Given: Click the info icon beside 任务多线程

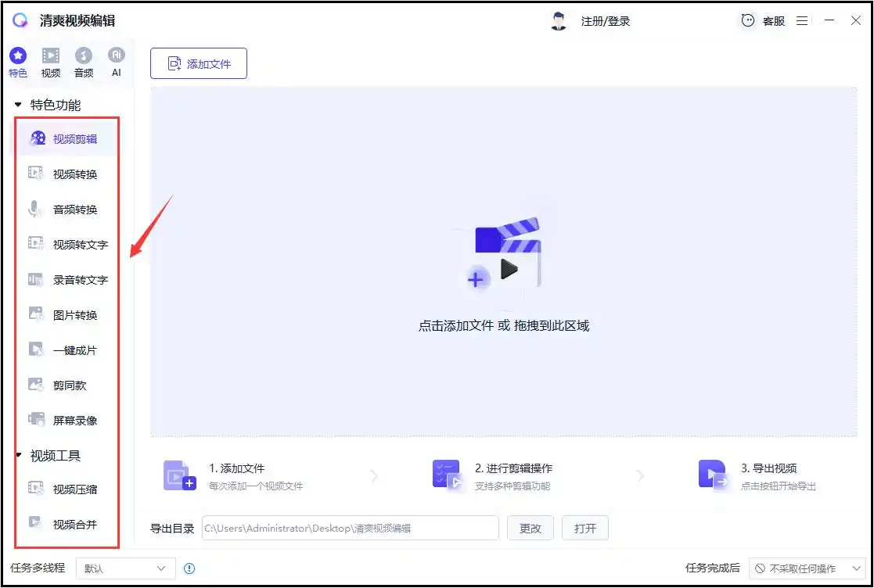Looking at the screenshot, I should [x=189, y=568].
